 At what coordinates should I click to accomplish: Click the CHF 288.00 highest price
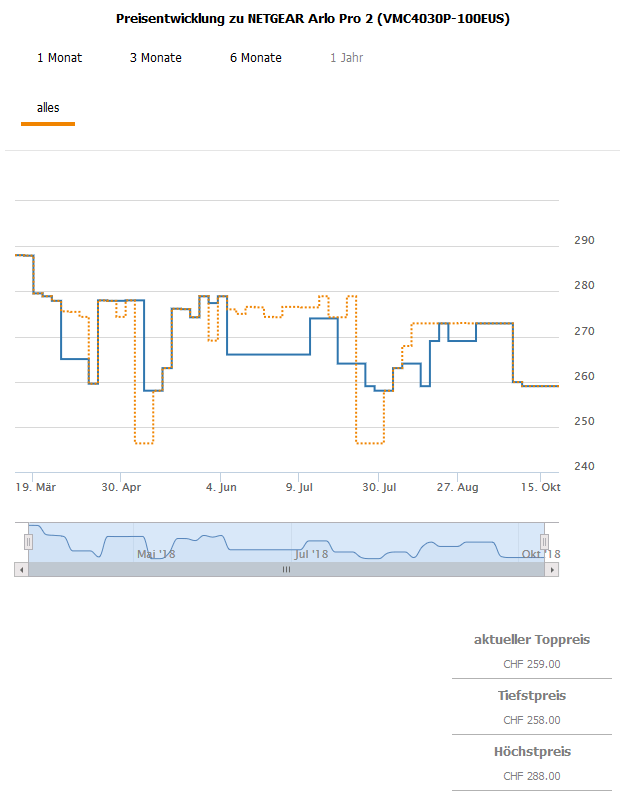[x=532, y=777]
